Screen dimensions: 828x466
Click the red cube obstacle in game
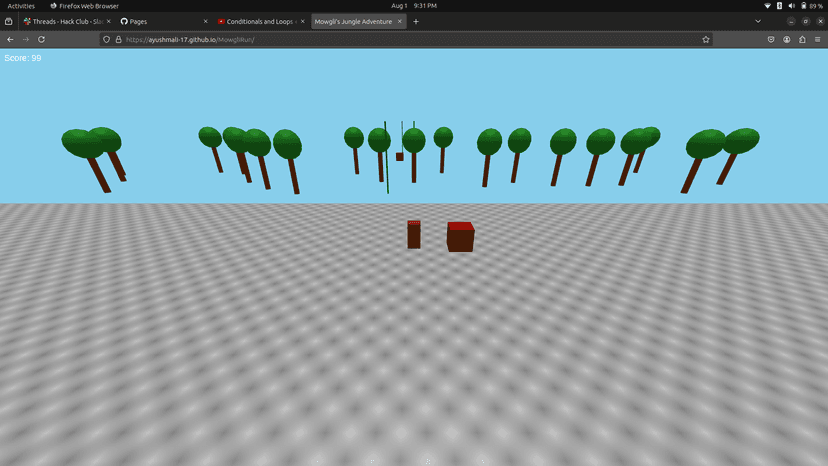click(460, 237)
